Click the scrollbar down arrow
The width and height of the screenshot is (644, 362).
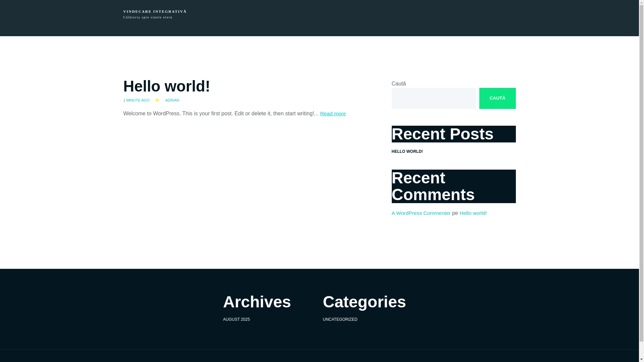tap(641, 359)
